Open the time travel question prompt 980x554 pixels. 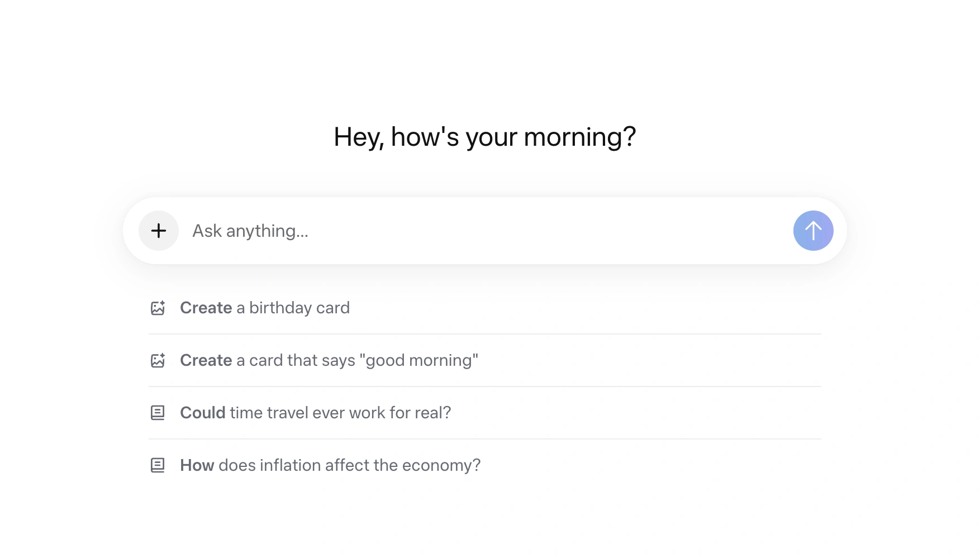click(x=315, y=412)
